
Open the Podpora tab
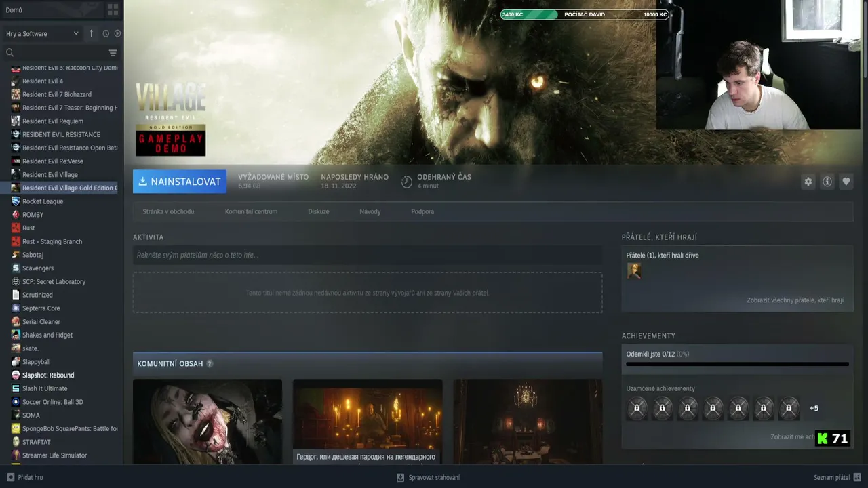coord(422,211)
